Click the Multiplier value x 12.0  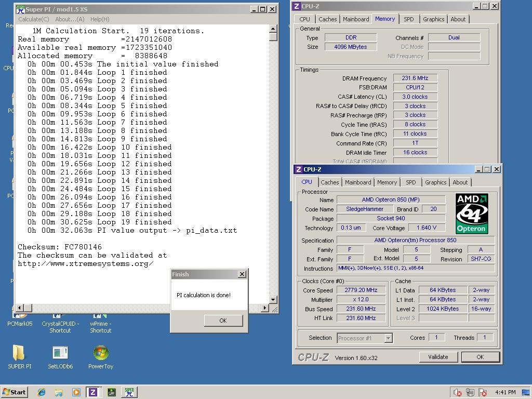coord(361,300)
